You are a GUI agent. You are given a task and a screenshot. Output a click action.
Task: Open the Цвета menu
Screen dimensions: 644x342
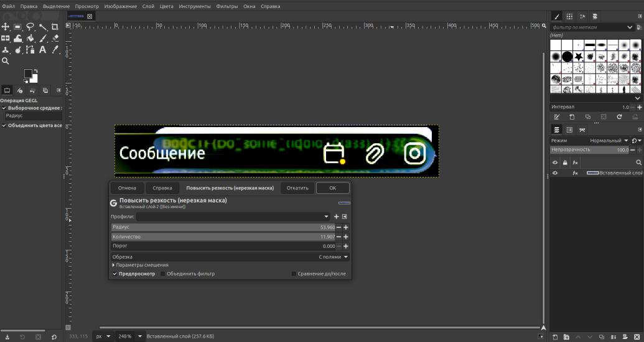pyautogui.click(x=166, y=6)
